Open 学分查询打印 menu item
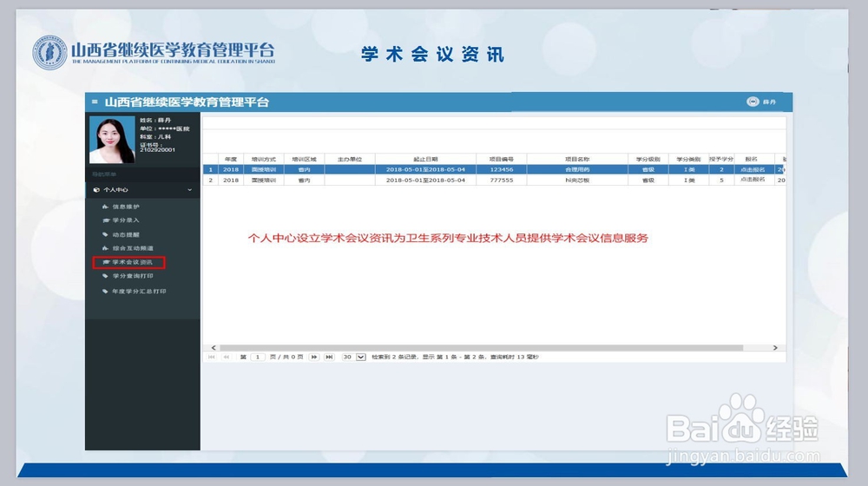868x486 pixels. point(133,276)
